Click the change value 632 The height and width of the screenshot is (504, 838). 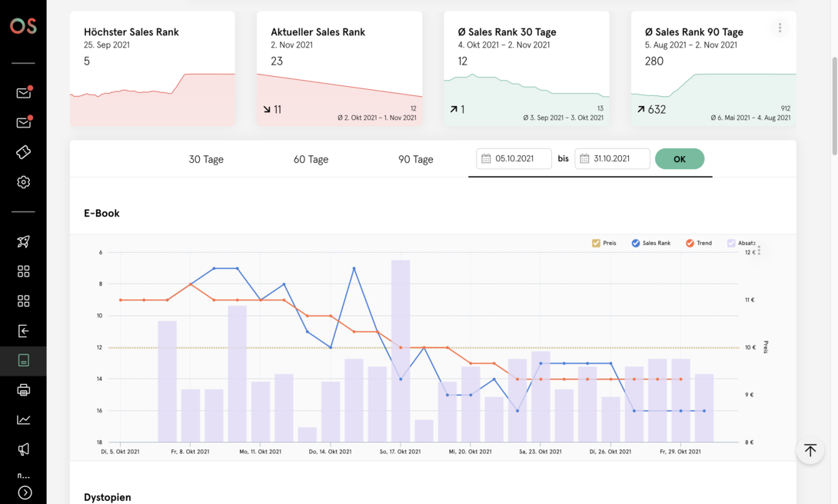657,109
